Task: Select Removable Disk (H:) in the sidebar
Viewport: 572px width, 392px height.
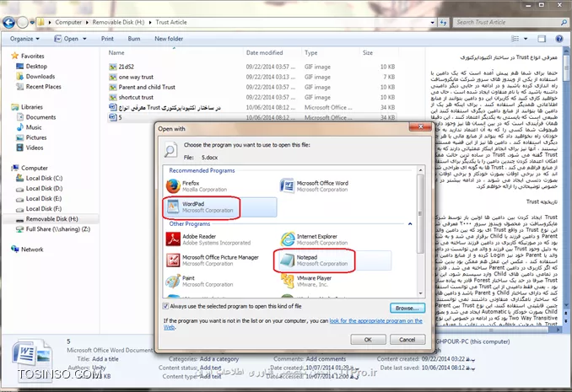Action: tap(51, 219)
